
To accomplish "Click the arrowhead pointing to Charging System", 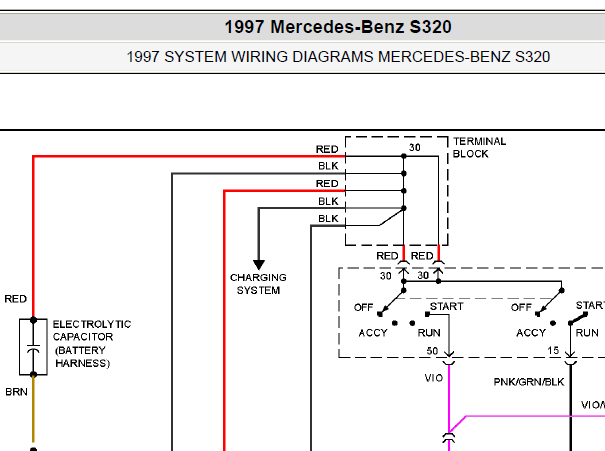I will (x=259, y=265).
